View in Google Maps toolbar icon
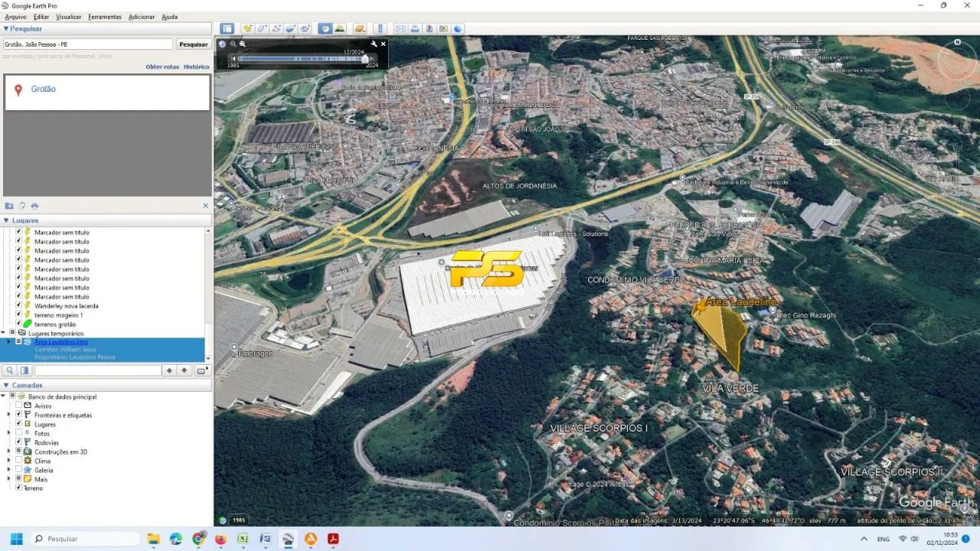This screenshot has width=980, height=551. pos(444,29)
